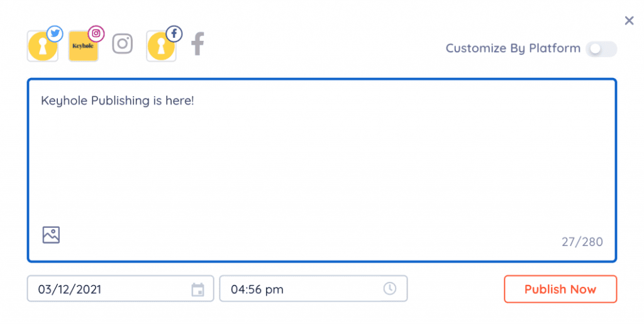Click inside the post text area
The width and height of the screenshot is (644, 324).
[x=322, y=170]
